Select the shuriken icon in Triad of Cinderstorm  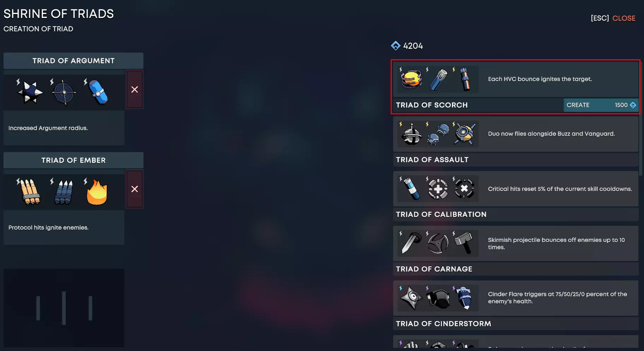click(411, 298)
